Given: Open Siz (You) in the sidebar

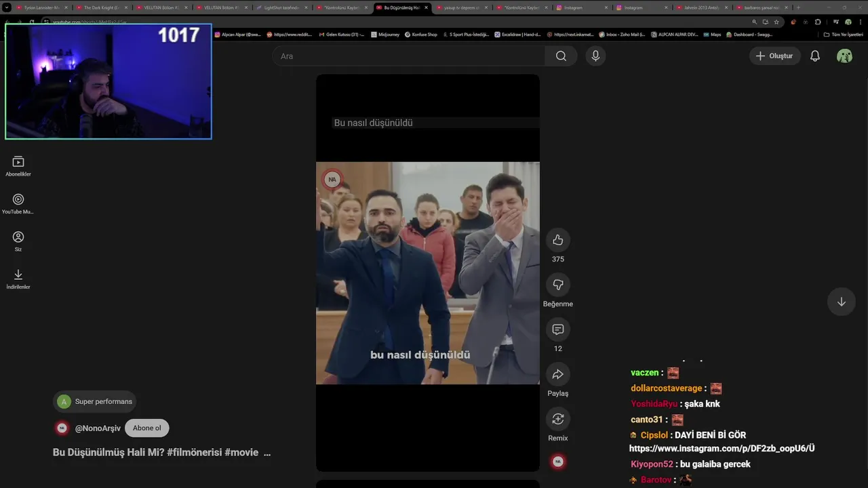Looking at the screenshot, I should [18, 241].
